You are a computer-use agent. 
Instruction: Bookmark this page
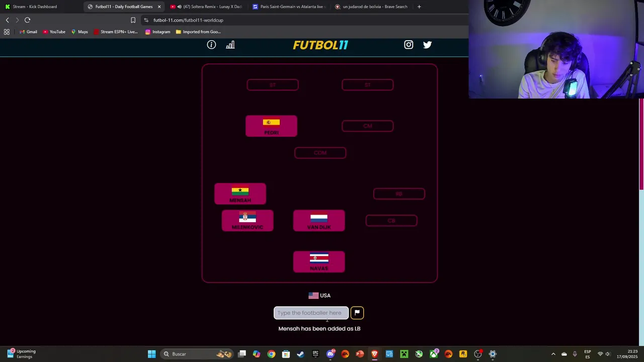133,20
